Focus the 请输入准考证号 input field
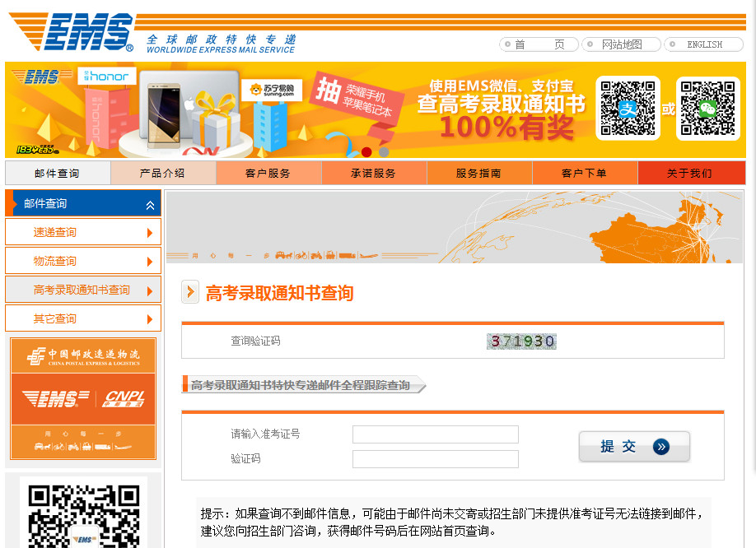 tap(435, 434)
